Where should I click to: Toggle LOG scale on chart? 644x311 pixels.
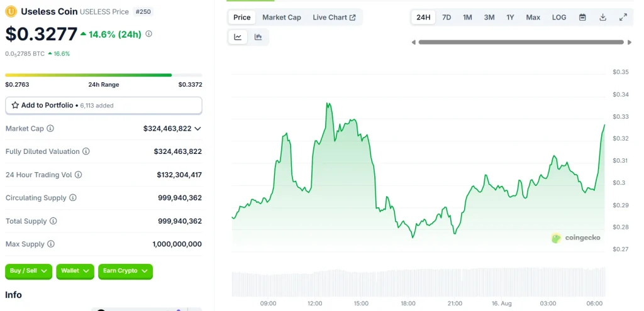tap(559, 17)
